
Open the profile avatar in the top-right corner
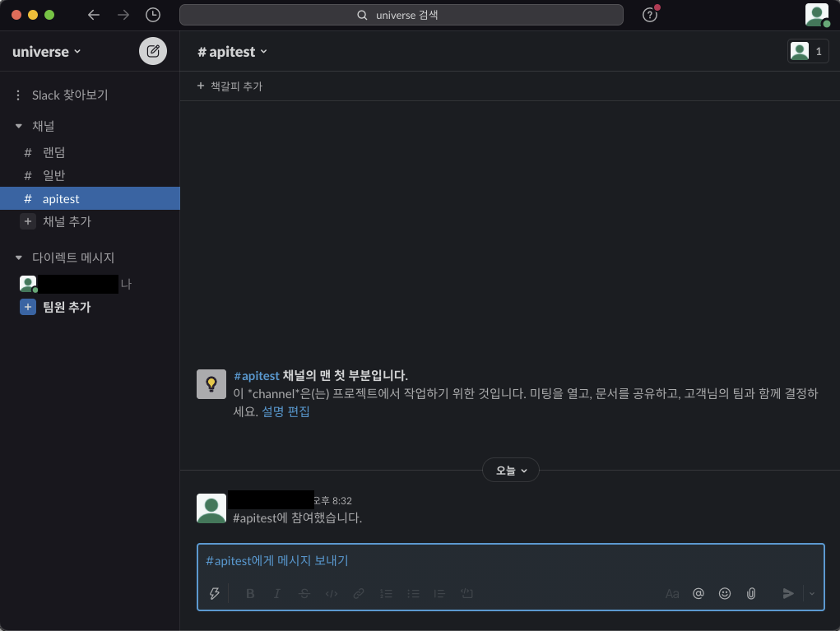816,15
